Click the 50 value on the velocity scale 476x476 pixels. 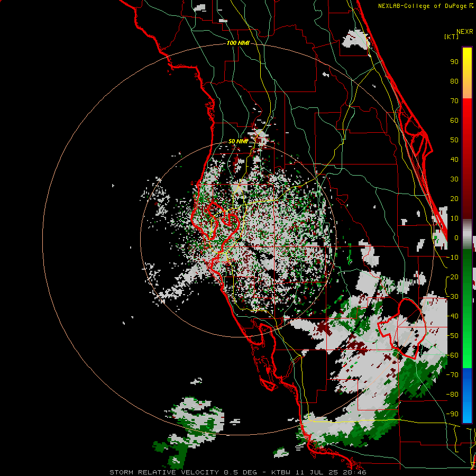tap(454, 140)
